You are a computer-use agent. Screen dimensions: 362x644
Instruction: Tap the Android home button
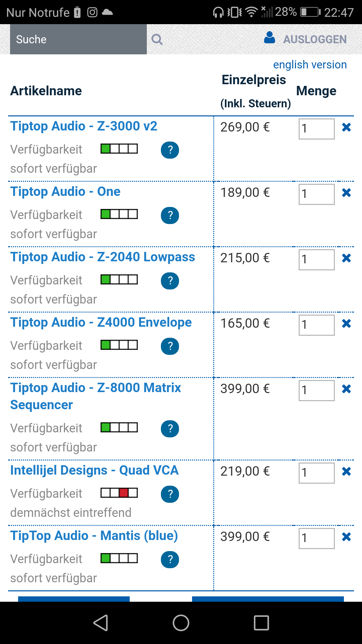[181, 623]
